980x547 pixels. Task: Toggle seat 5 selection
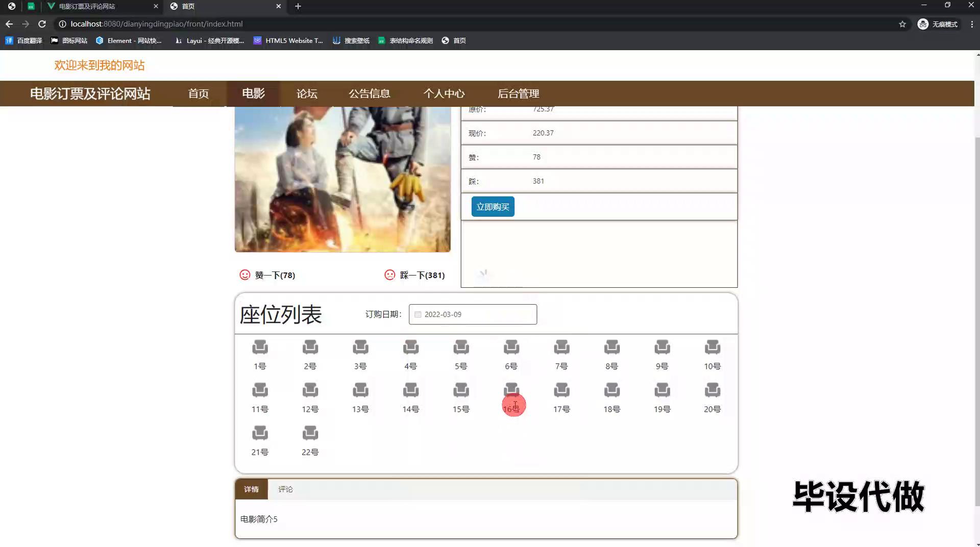pos(461,347)
